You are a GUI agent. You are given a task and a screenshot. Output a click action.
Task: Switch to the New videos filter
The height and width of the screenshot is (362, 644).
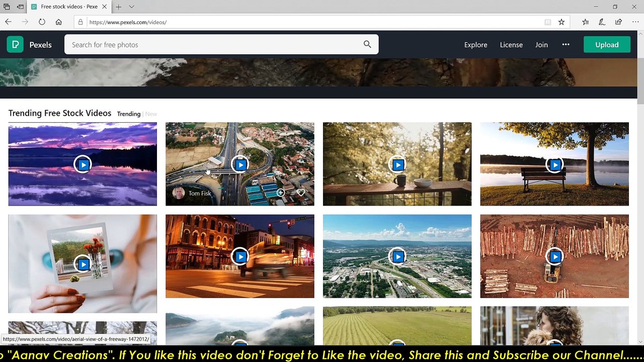(x=151, y=114)
